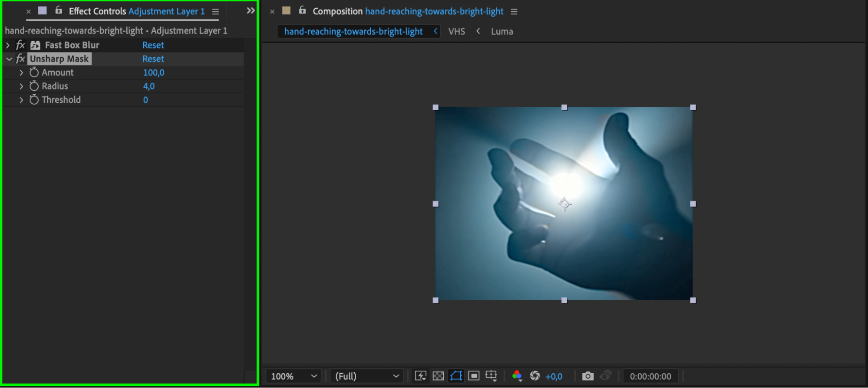Click the Reset Exposure icon
The height and width of the screenshot is (388, 868).
535,376
